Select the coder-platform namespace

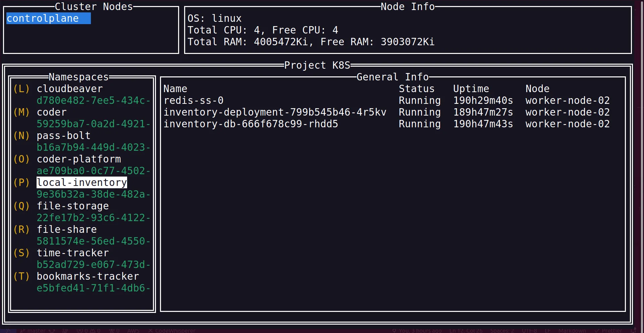point(79,159)
